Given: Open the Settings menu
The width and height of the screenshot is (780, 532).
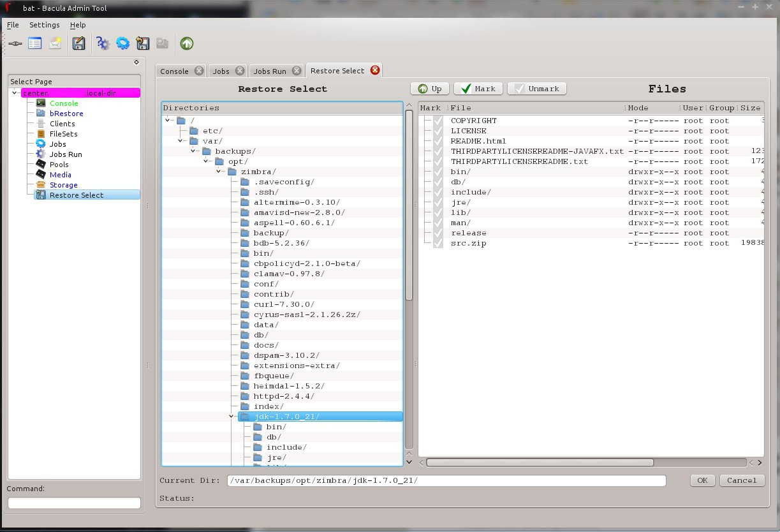Looking at the screenshot, I should click(x=44, y=25).
